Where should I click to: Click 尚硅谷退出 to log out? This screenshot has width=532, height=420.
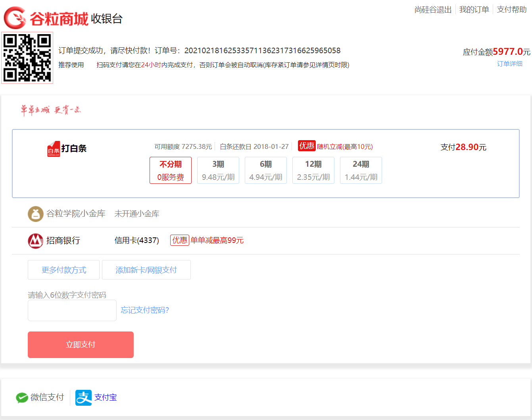click(x=433, y=10)
